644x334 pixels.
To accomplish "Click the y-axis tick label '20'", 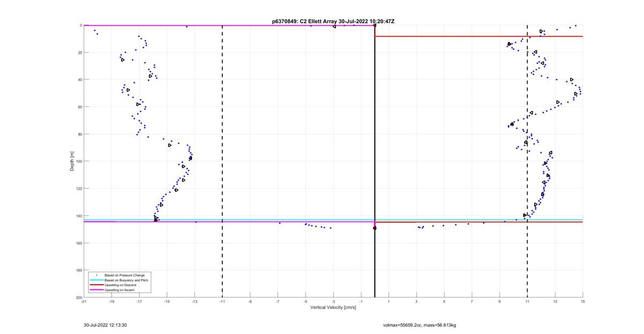I will tap(79, 53).
